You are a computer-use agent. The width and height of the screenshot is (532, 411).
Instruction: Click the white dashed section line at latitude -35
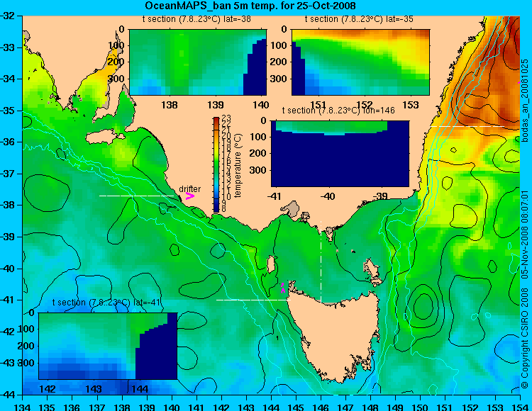point(467,126)
